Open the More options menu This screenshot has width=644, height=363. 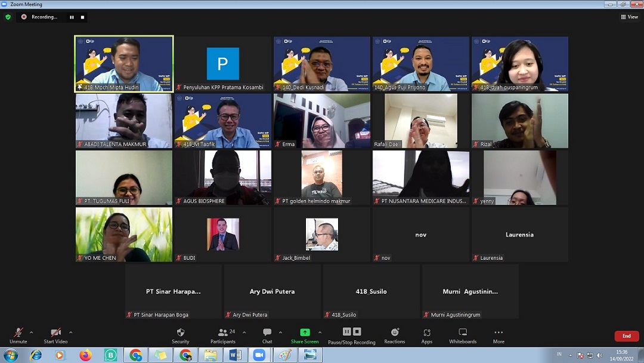(x=499, y=333)
